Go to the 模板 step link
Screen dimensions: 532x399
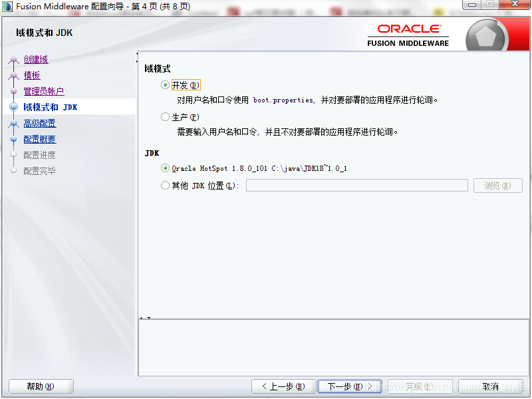click(x=32, y=75)
